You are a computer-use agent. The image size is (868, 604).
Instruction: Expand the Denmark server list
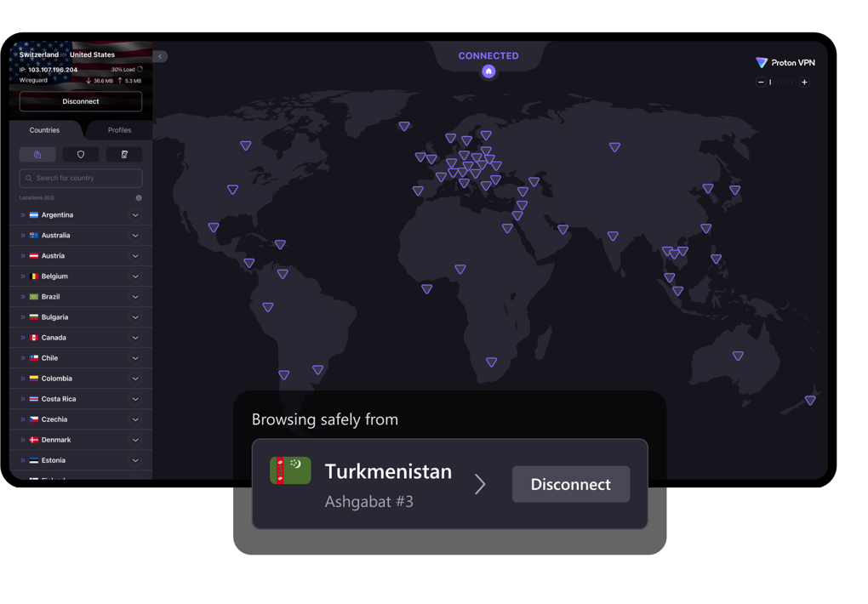pos(135,440)
